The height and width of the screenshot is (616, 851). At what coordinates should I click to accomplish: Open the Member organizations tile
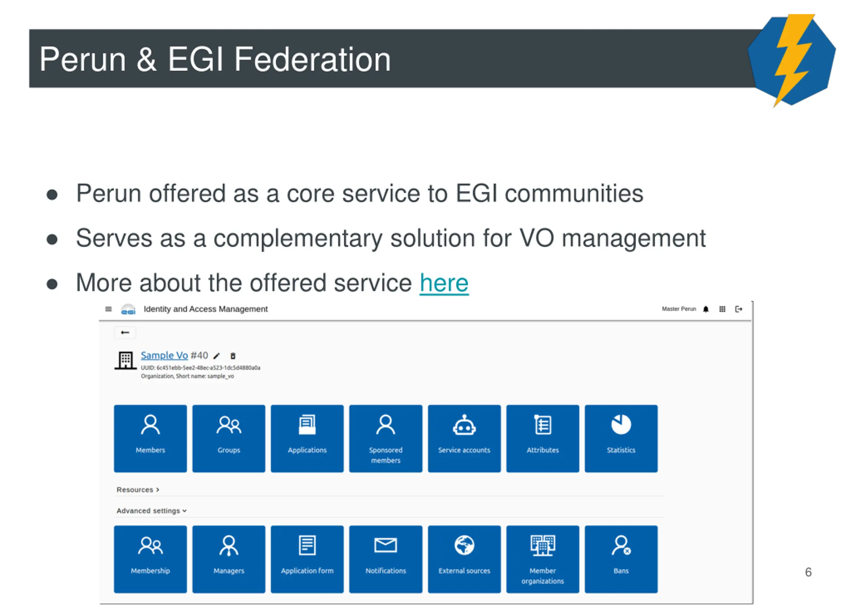[x=543, y=559]
